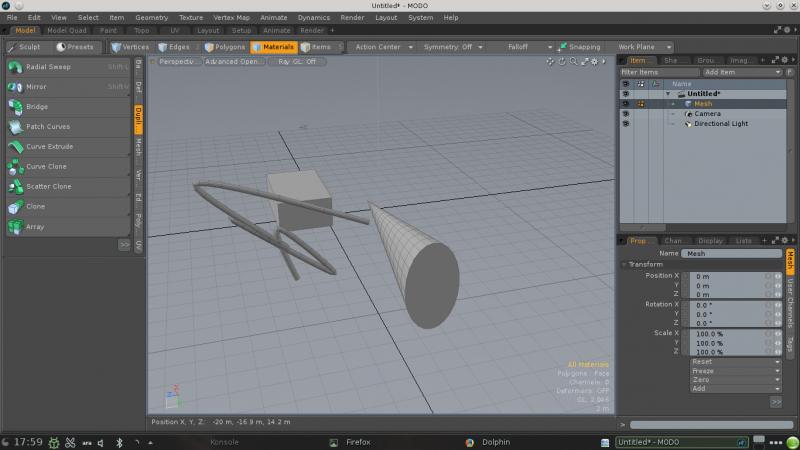Viewport: 800px width, 450px height.
Task: Switch to Vertices selection mode
Action: [130, 47]
